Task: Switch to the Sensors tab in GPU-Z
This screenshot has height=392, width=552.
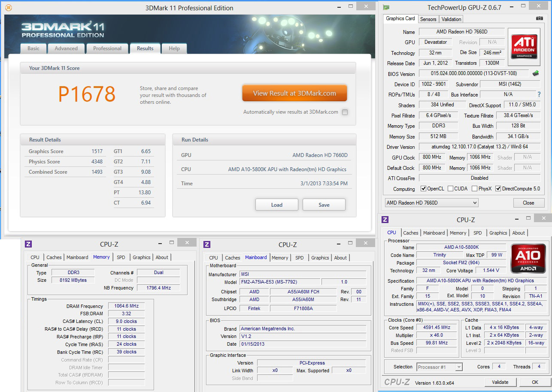Action: [428, 19]
